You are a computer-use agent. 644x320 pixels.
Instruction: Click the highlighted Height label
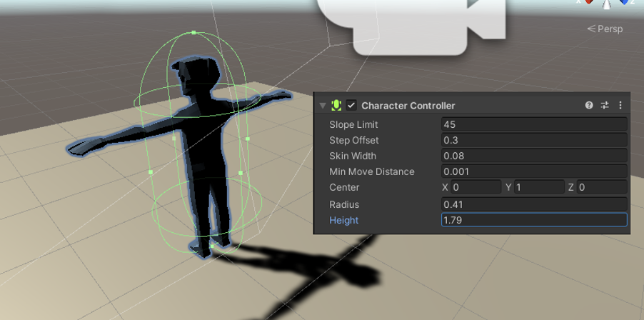[343, 220]
